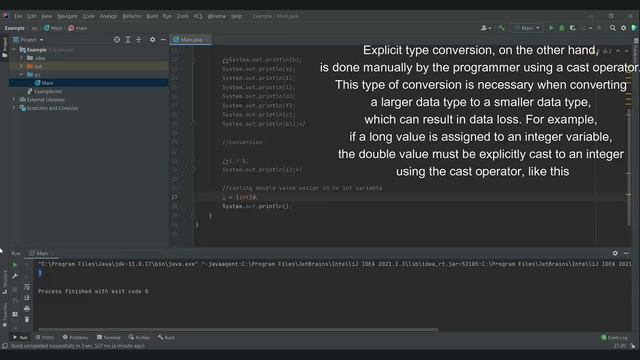Image resolution: width=640 pixels, height=360 pixels.
Task: Select the Main tab in Run panel
Action: (x=42, y=253)
